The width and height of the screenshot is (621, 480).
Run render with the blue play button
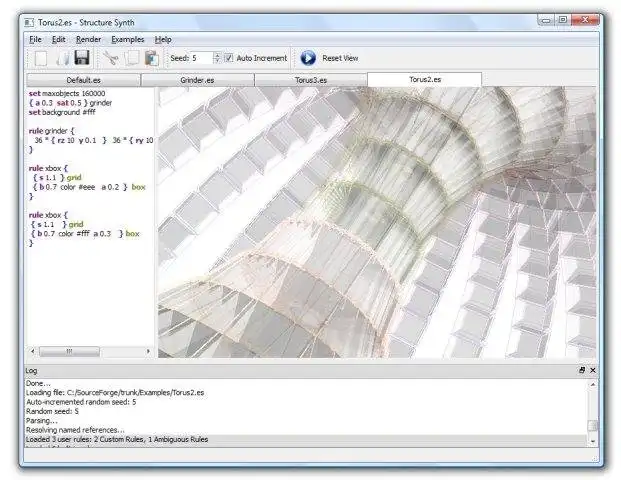(308, 58)
